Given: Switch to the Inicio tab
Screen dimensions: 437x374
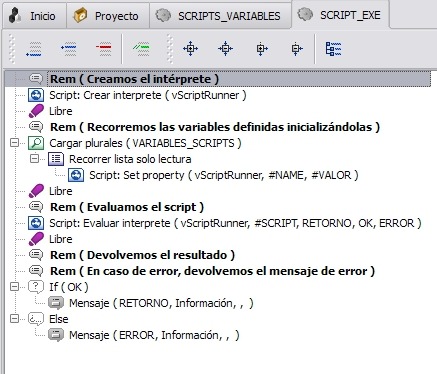Looking at the screenshot, I should (x=34, y=16).
